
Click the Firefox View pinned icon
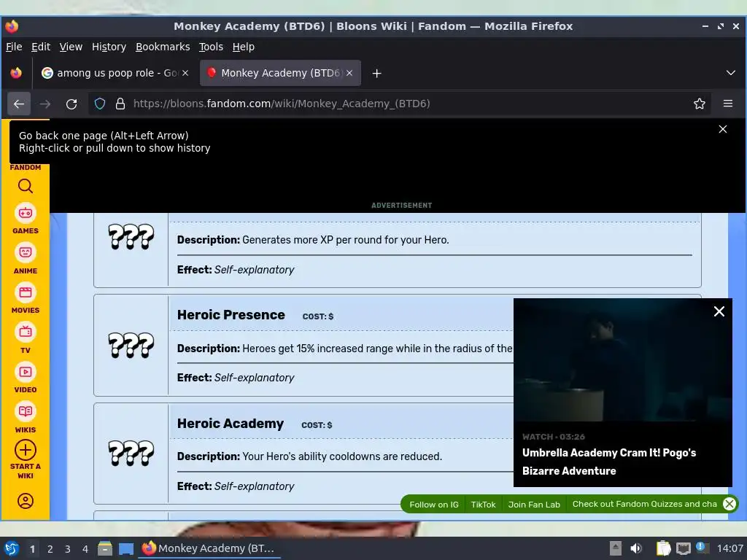tap(16, 73)
